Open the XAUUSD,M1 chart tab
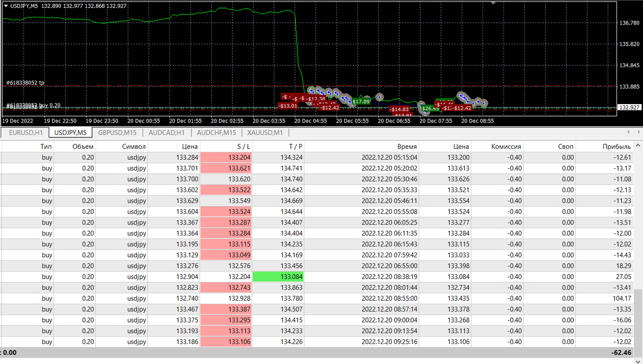Image resolution: width=643 pixels, height=364 pixels. tap(265, 132)
